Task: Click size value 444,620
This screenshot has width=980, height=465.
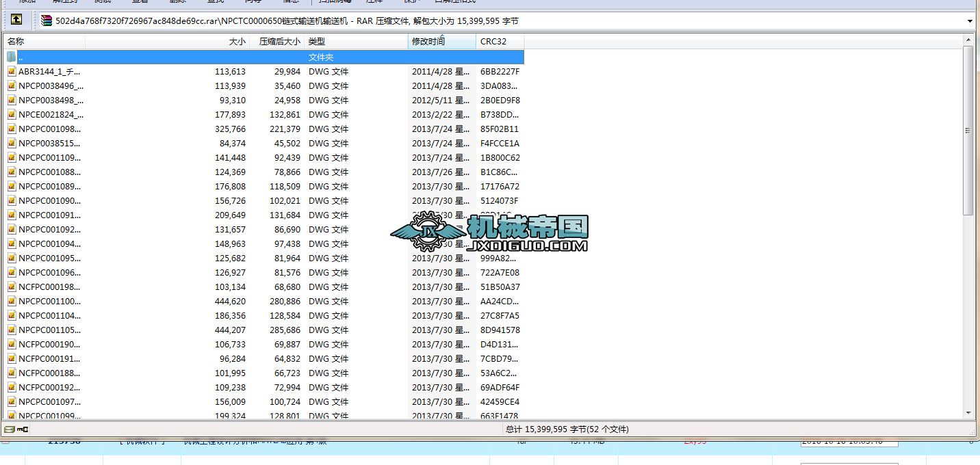Action: point(230,302)
